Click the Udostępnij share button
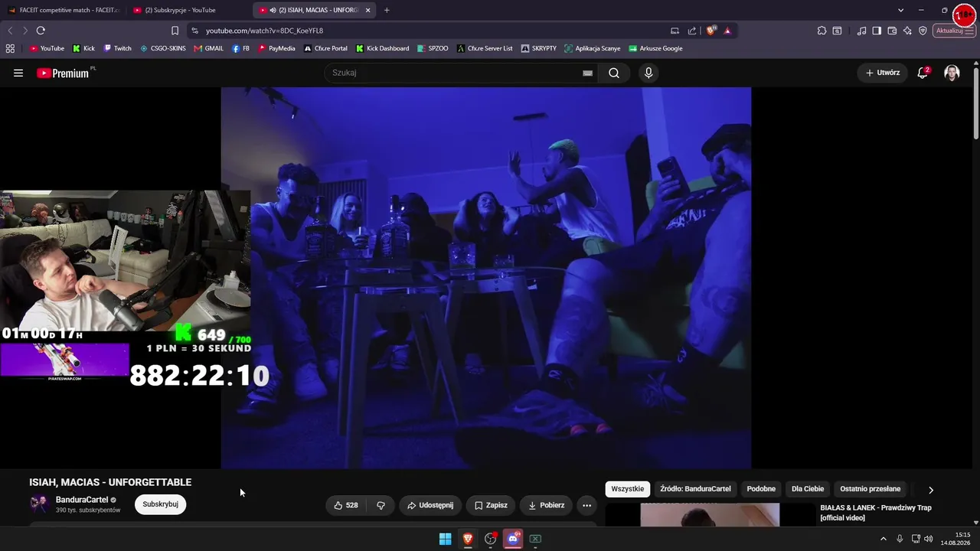The height and width of the screenshot is (551, 980). tap(430, 505)
